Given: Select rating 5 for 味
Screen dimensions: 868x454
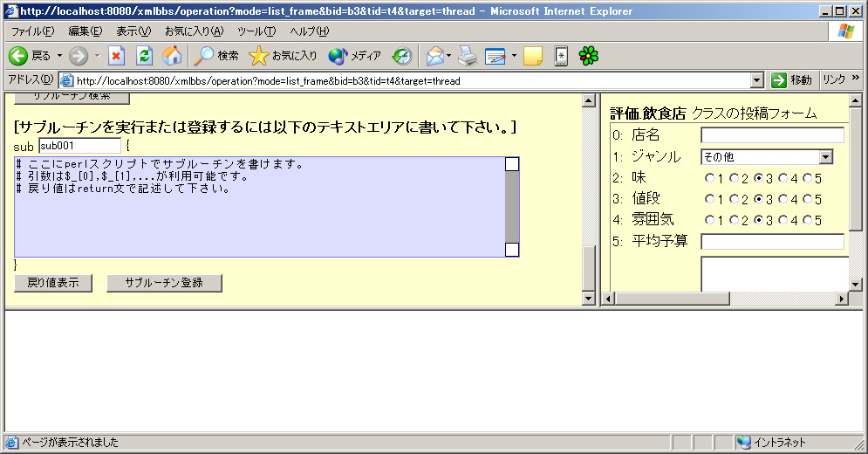Looking at the screenshot, I should click(807, 178).
